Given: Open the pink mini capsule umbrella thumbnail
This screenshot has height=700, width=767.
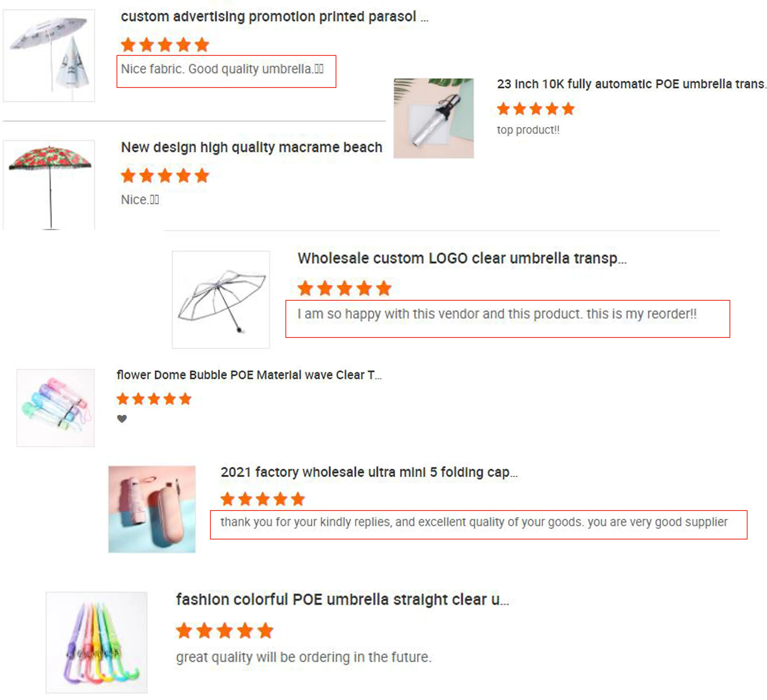Looking at the screenshot, I should pyautogui.click(x=152, y=509).
